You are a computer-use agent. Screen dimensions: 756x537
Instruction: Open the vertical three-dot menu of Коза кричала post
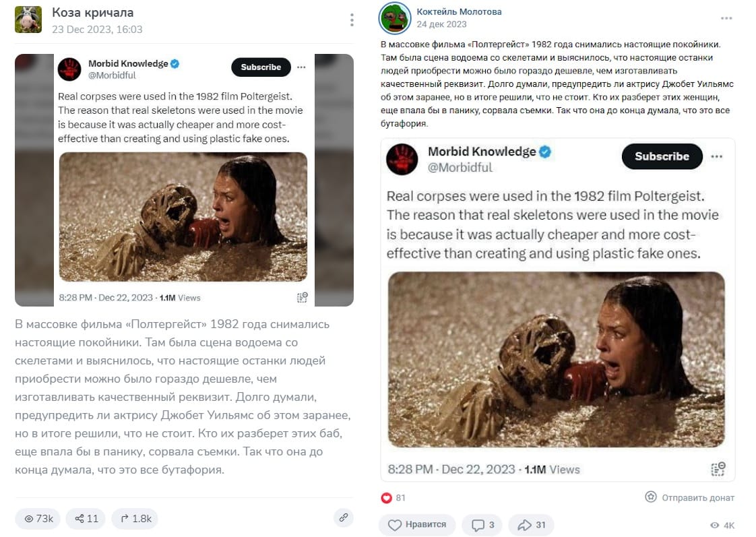352,20
